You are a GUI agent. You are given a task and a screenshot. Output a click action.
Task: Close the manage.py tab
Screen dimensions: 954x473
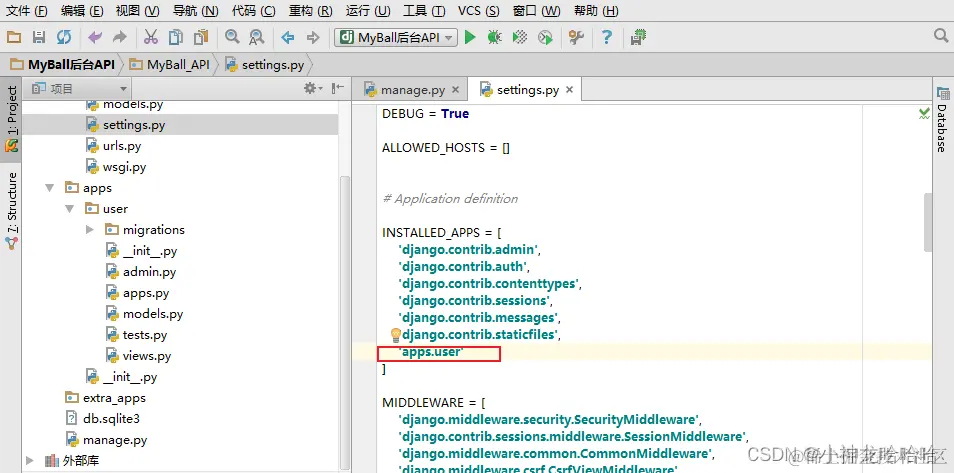(455, 90)
